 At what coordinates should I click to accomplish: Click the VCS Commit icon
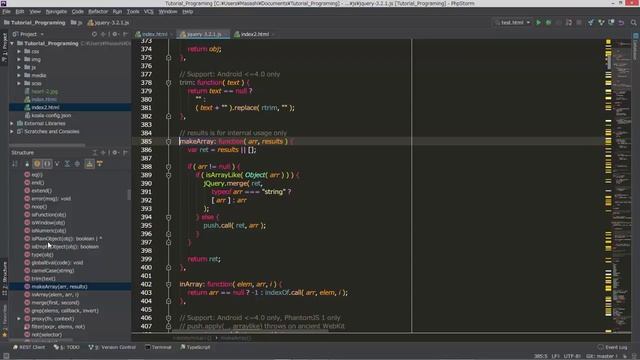tap(601, 22)
